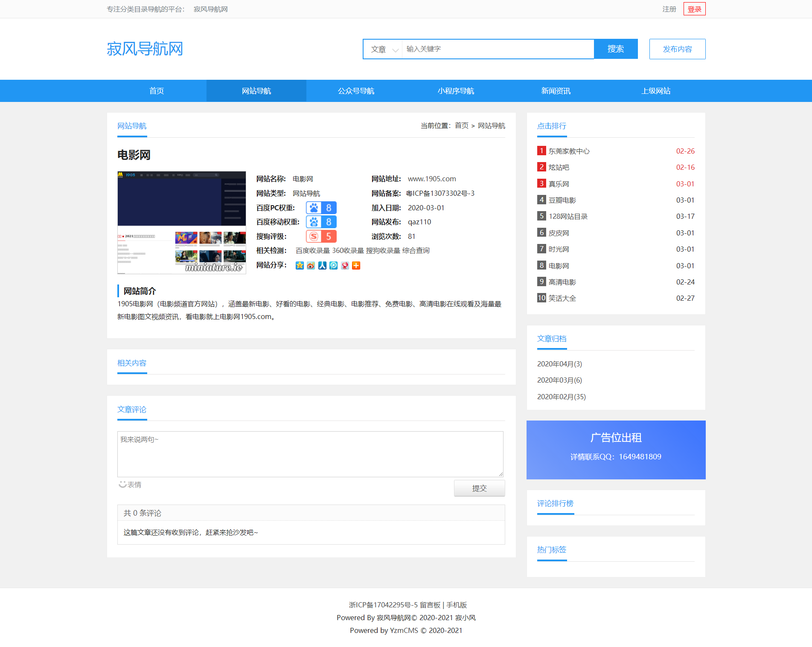
Task: Click YzmCMS link in footer
Action: 404,630
